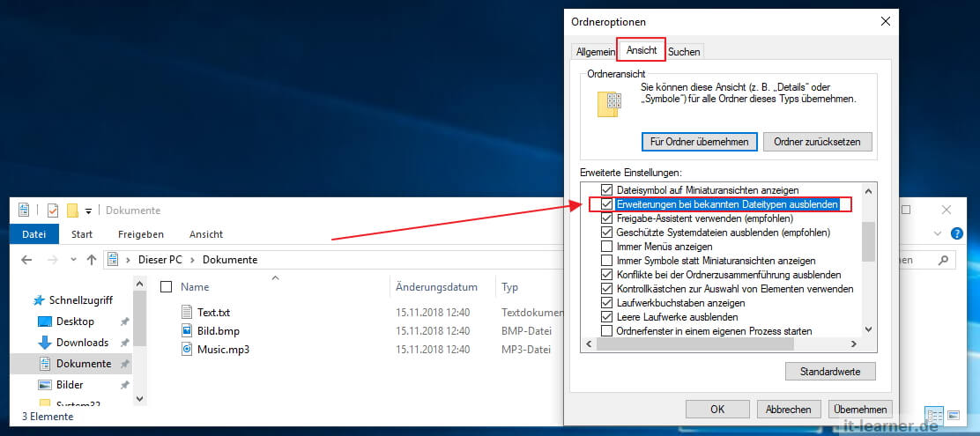
Task: Enable Immer Symbole statt Miniaturansichten checkbox
Action: (606, 261)
